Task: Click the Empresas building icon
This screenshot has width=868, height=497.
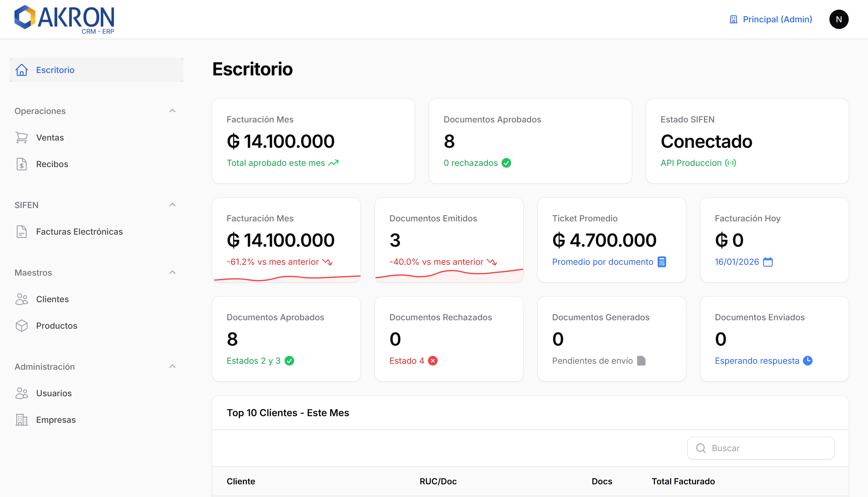Action: 21,420
